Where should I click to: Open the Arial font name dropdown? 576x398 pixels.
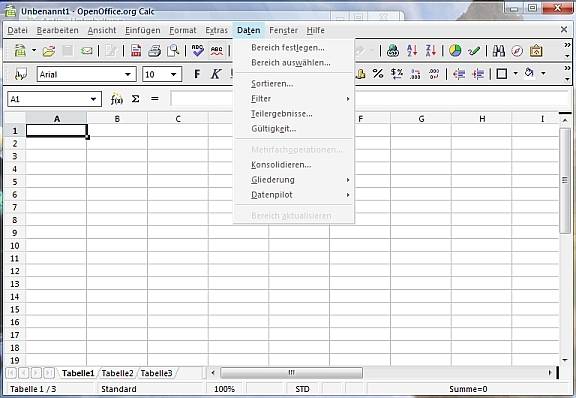(127, 75)
